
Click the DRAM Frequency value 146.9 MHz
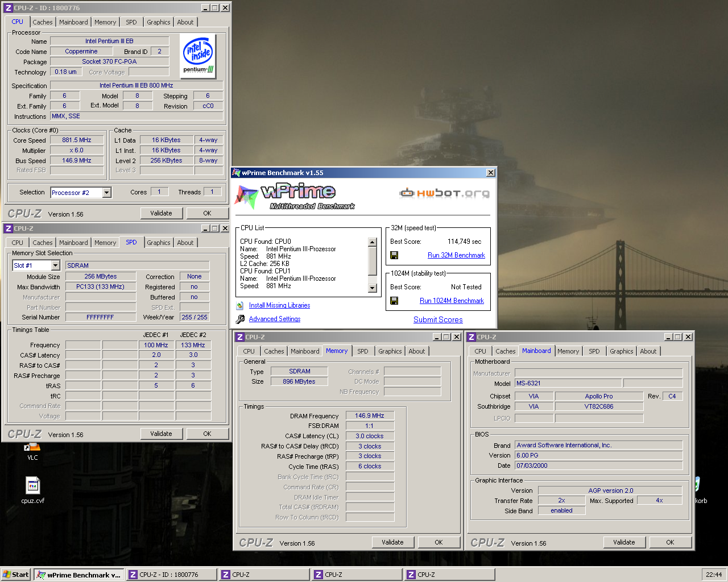[370, 415]
